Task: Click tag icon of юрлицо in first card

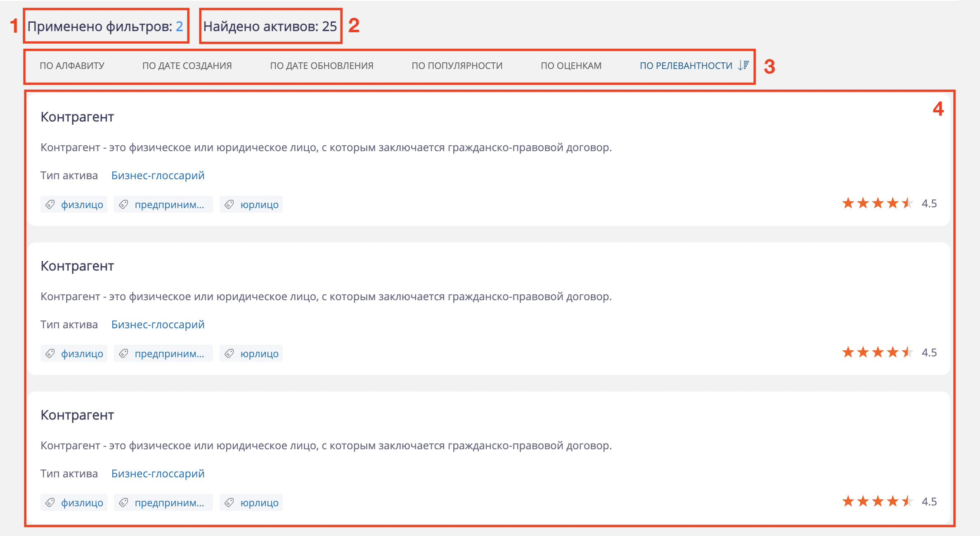Action: point(230,204)
